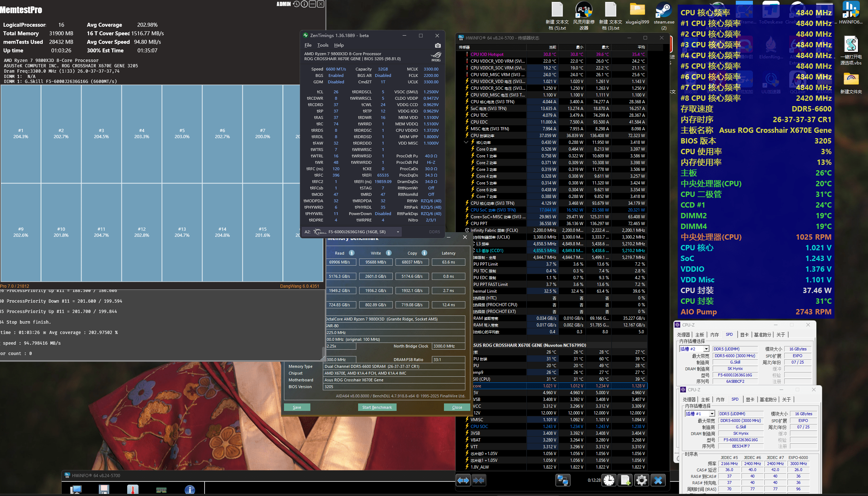Image resolution: width=868 pixels, height=496 pixels.
Task: Open CPU-Z memory slot #2 dropdown
Action: pyautogui.click(x=706, y=349)
